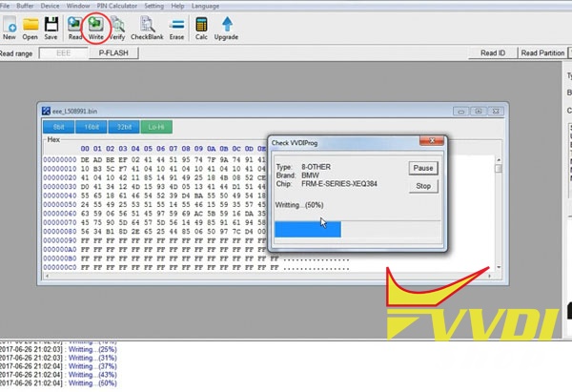Viewport: 572px width, 392px height.
Task: Click the log line Writting...(50%)
Action: pos(92,383)
